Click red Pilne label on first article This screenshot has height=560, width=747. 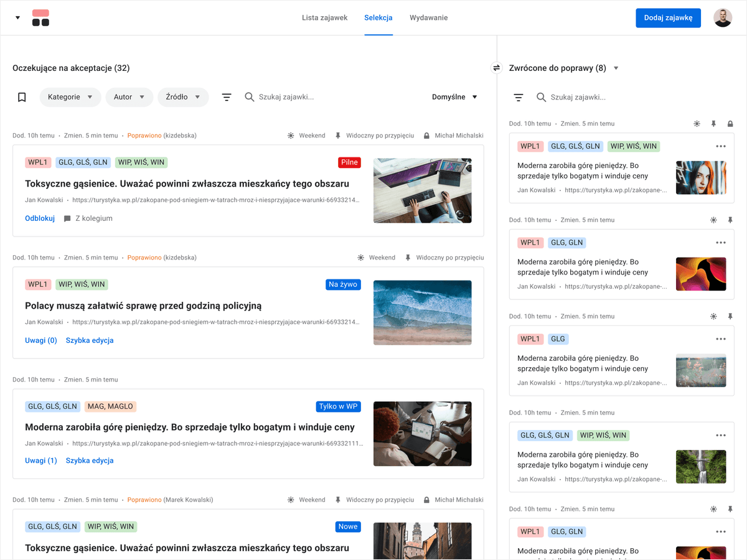pyautogui.click(x=349, y=162)
